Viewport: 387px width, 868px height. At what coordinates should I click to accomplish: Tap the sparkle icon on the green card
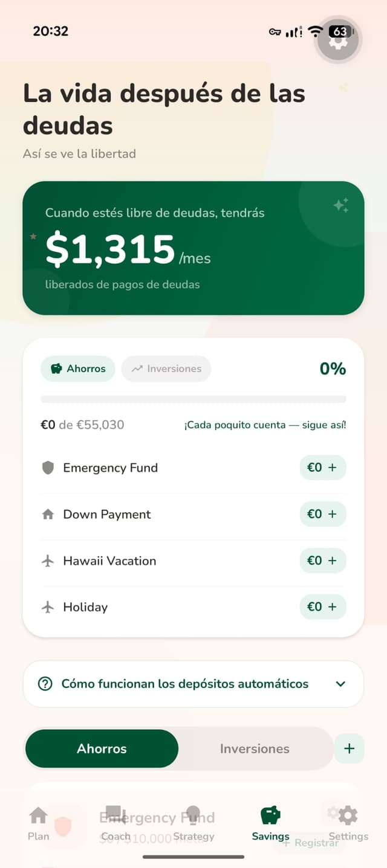pyautogui.click(x=342, y=205)
